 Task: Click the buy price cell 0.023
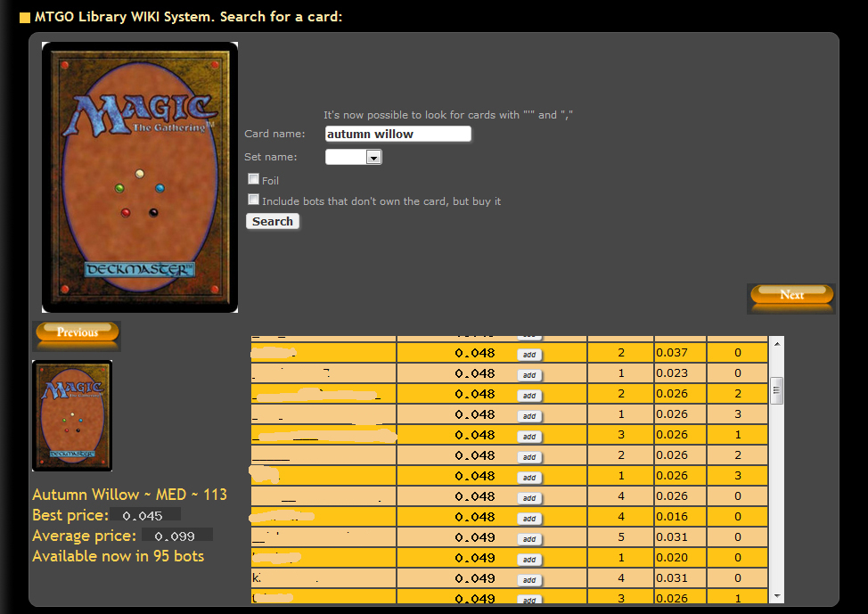pos(680,373)
